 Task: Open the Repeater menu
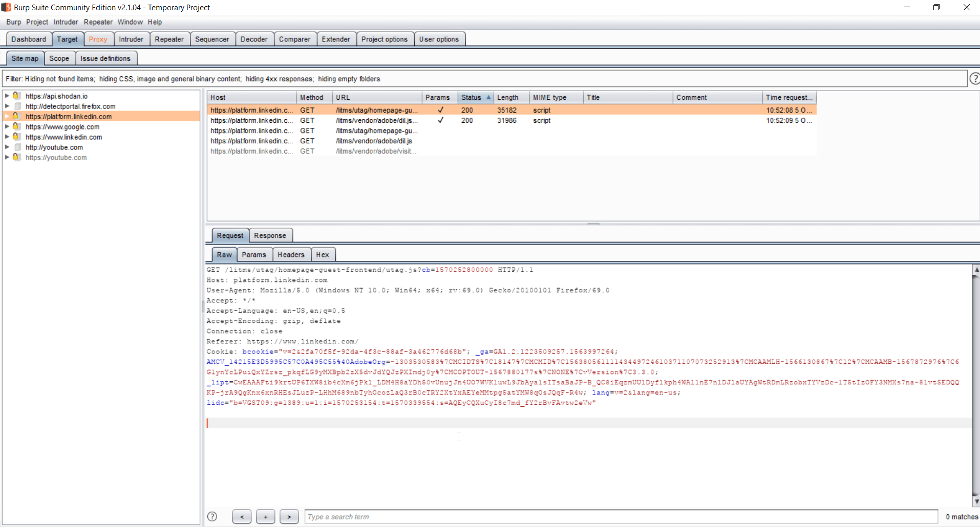pos(98,22)
